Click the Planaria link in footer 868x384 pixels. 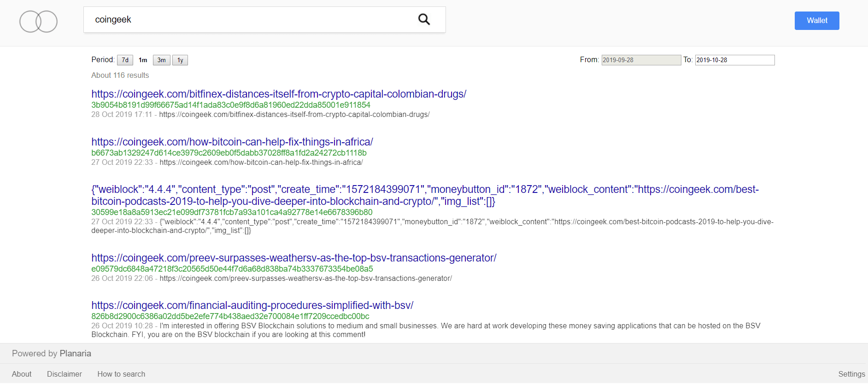tap(75, 354)
